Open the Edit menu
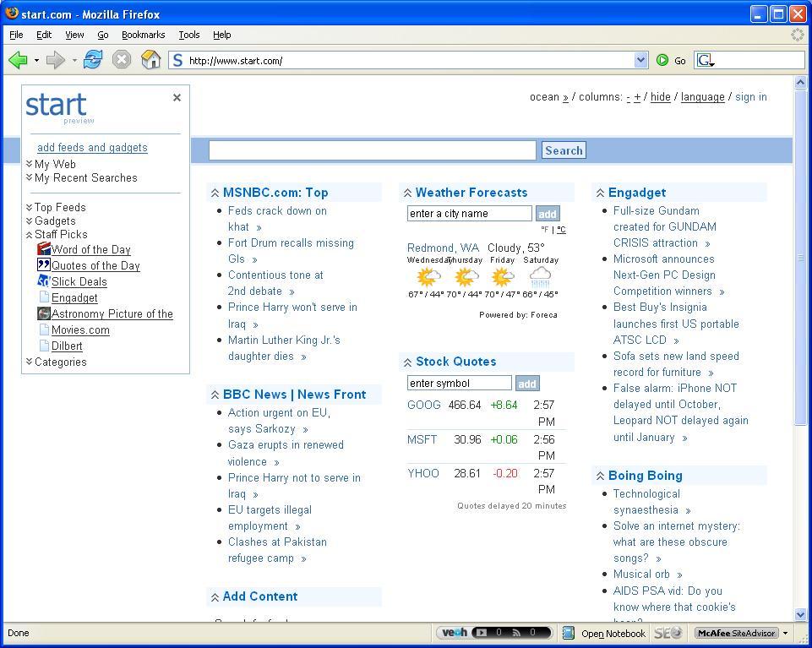 pyautogui.click(x=44, y=35)
